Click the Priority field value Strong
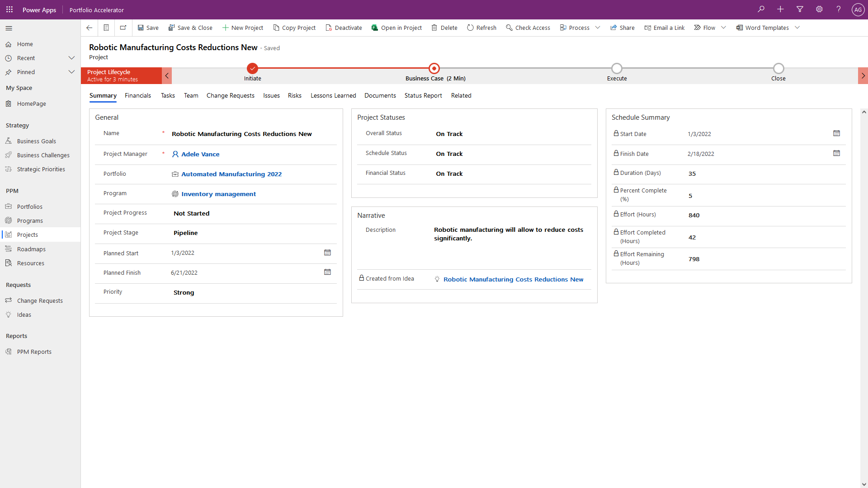Image resolution: width=868 pixels, height=488 pixels. pyautogui.click(x=184, y=292)
